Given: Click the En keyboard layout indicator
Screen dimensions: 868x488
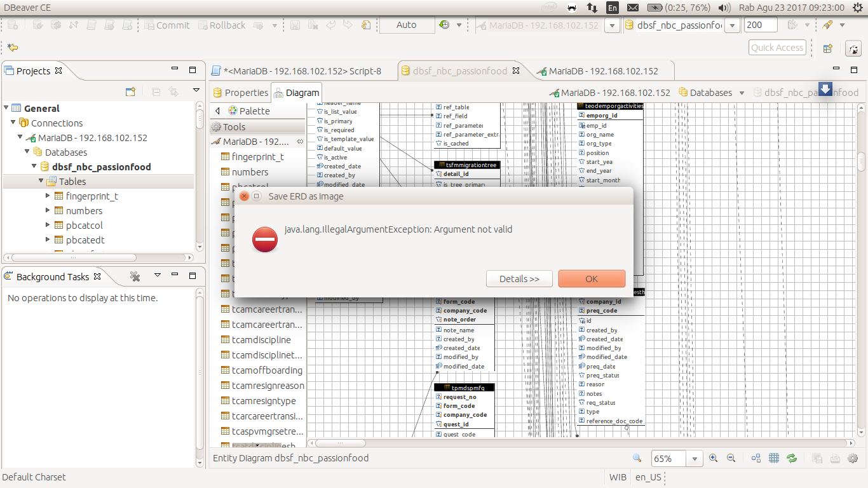Looking at the screenshot, I should [x=612, y=8].
